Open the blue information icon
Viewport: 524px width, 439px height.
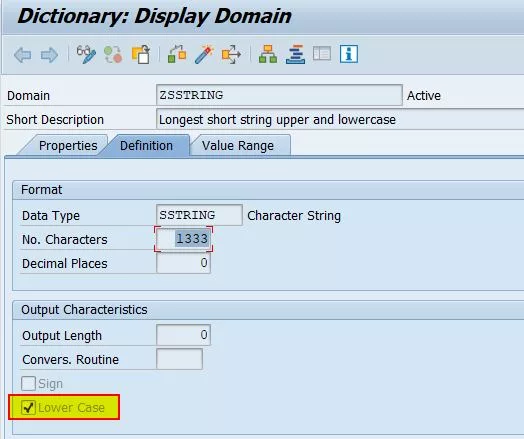click(x=349, y=54)
